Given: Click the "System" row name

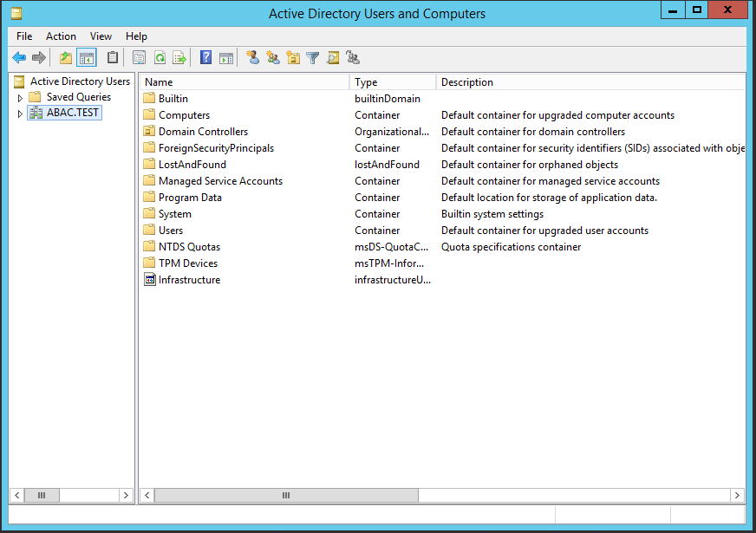Looking at the screenshot, I should tap(175, 214).
